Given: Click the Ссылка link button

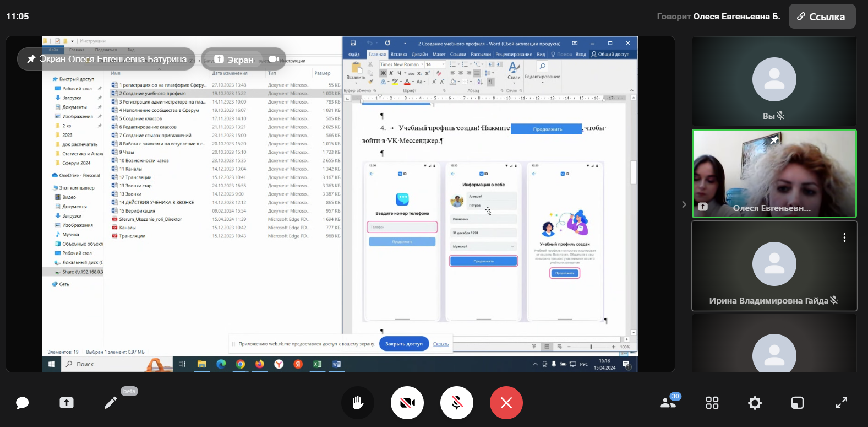Looking at the screenshot, I should click(x=822, y=17).
